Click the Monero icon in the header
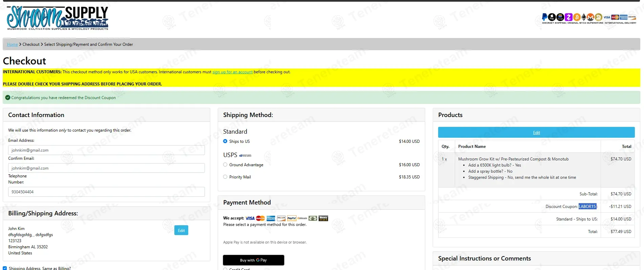 coord(591,17)
